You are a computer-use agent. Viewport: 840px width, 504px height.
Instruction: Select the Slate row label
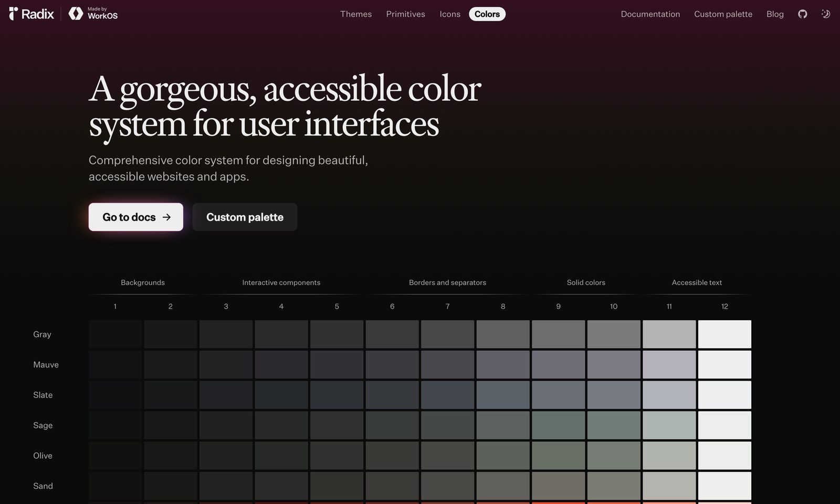pyautogui.click(x=43, y=395)
